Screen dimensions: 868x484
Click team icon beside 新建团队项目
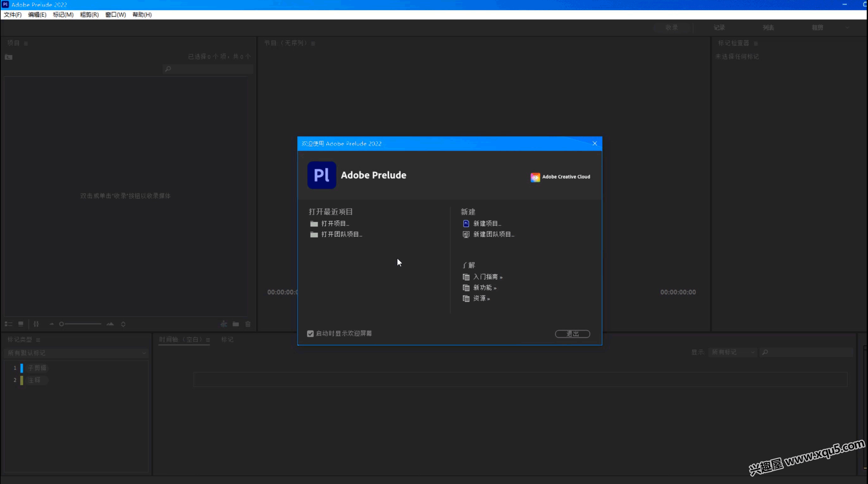point(466,235)
